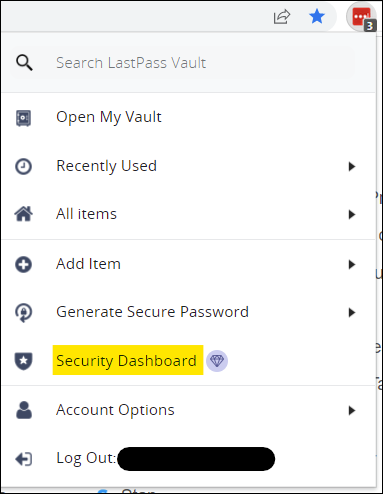Click the plus circle Add Item icon
Screen dimensions: 383x494
23,265
